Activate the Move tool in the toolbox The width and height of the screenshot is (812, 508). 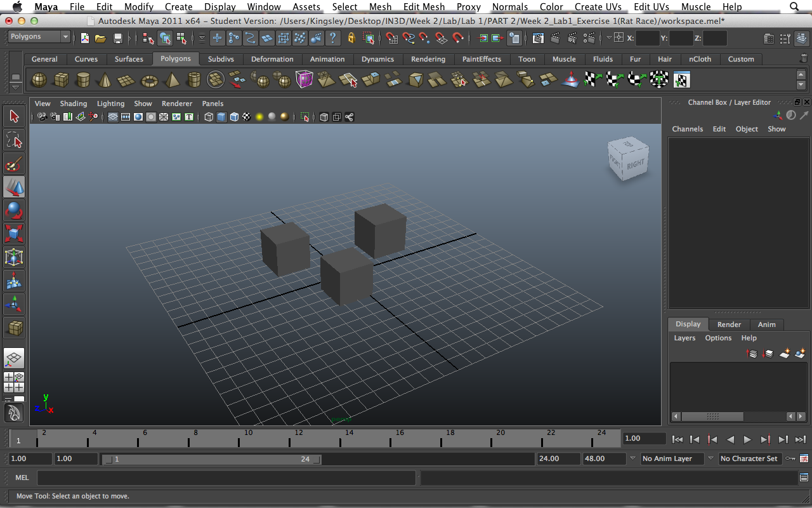(x=14, y=187)
